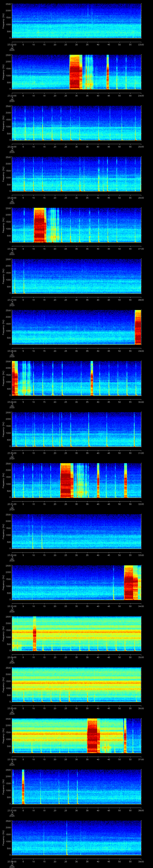Click the wide red burst in the 23:23:00 spectrogram
The width and height of the screenshot is (153, 868).
click(x=76, y=72)
